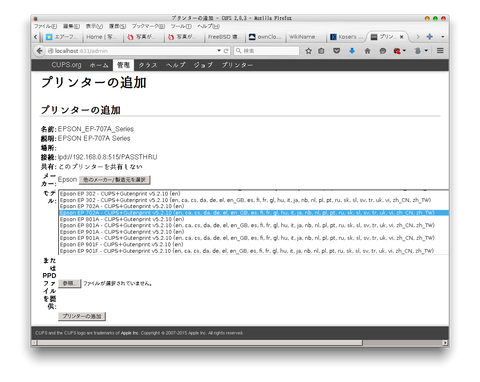The image size is (480, 382).
Task: Open the 編集 menu
Action: tap(71, 26)
